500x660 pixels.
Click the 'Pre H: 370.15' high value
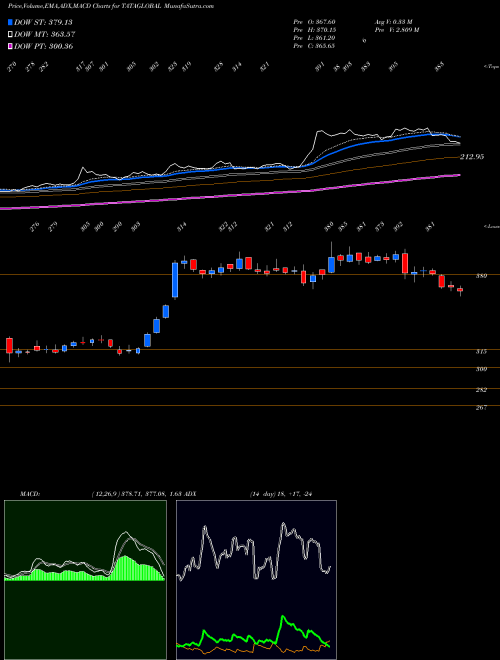[x=314, y=30]
